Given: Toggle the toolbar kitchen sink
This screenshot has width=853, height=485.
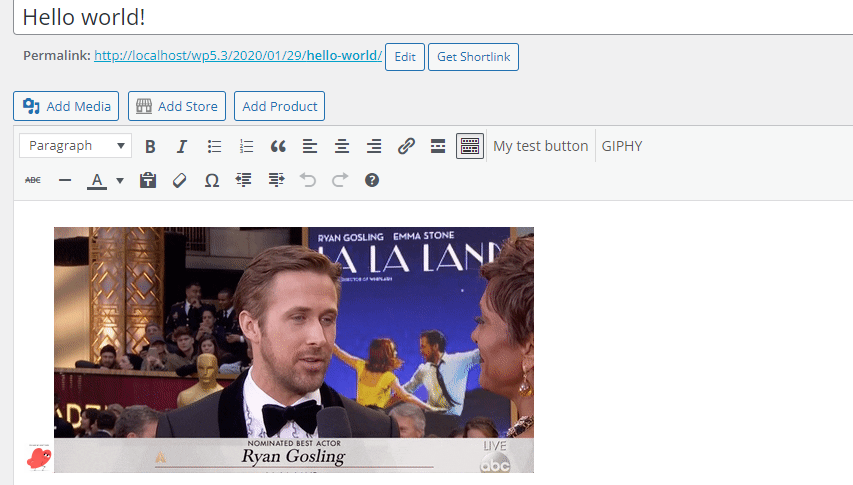Looking at the screenshot, I should pyautogui.click(x=470, y=146).
